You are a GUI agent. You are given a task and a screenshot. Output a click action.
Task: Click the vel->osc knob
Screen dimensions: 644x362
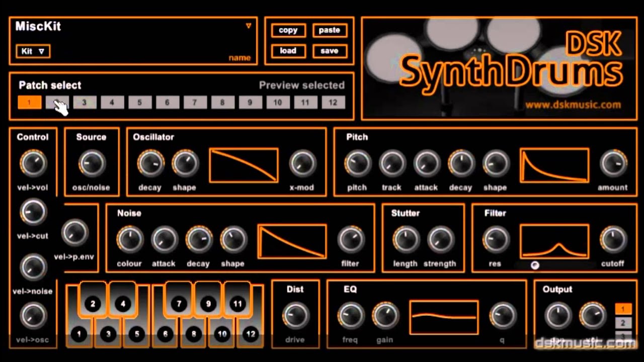click(33, 316)
